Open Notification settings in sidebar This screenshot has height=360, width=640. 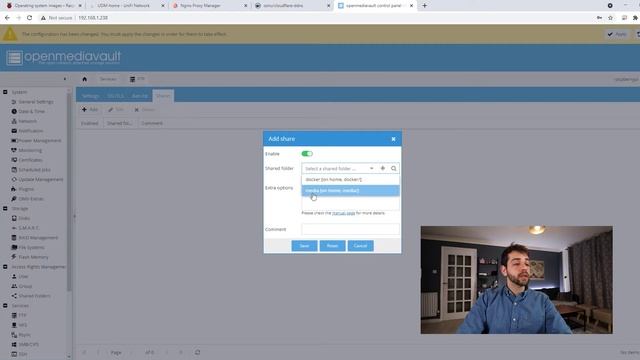pos(31,131)
